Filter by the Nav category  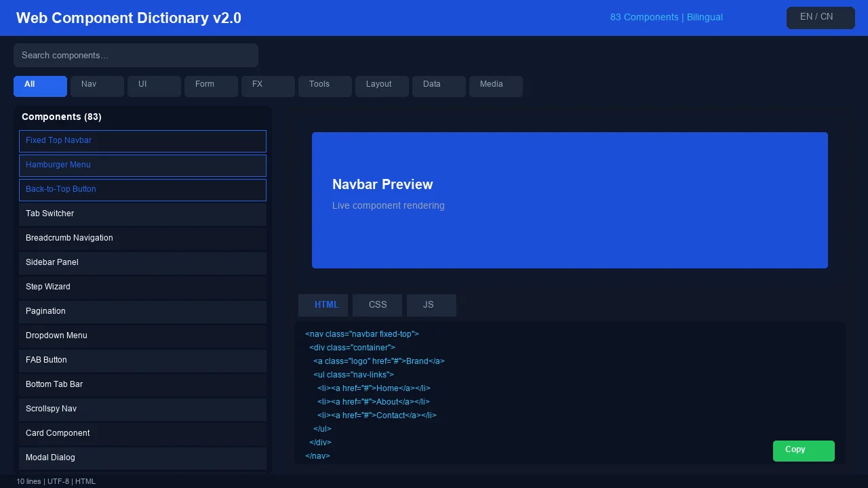97,86
